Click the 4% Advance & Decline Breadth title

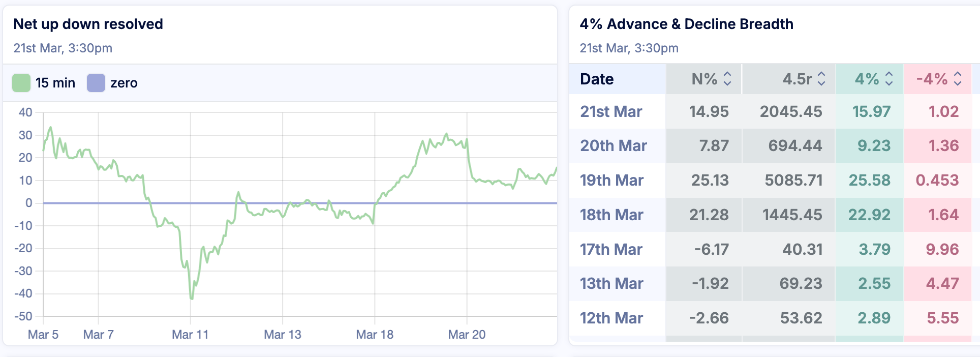coord(687,24)
